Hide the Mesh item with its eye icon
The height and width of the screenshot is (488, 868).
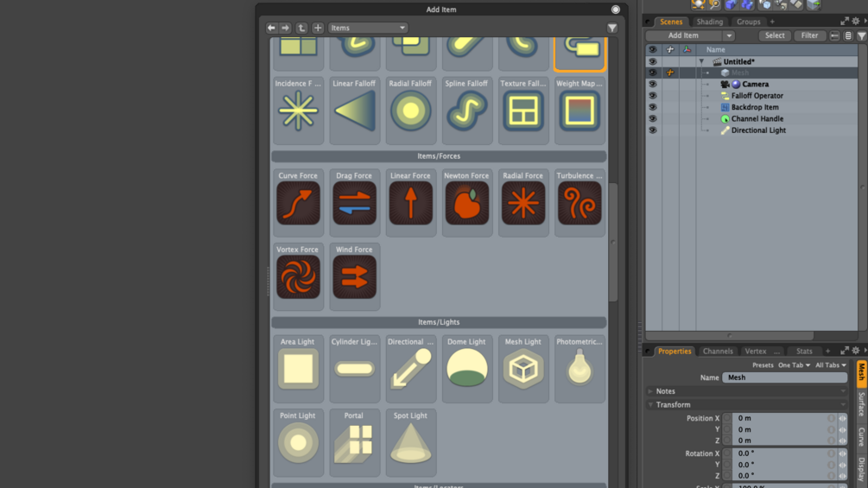click(x=653, y=73)
